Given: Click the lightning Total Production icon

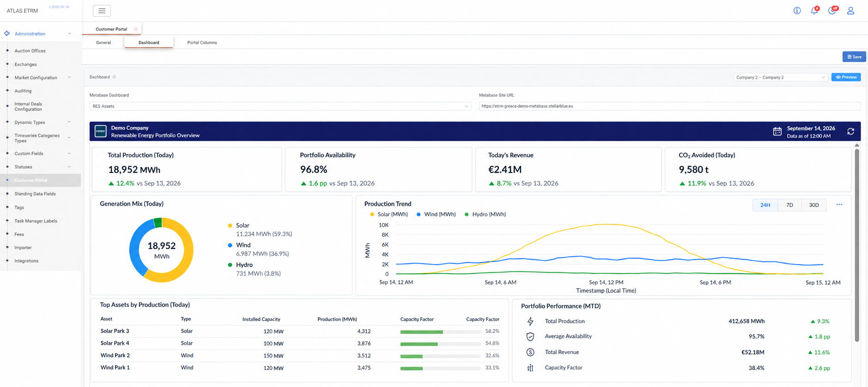Looking at the screenshot, I should point(530,321).
